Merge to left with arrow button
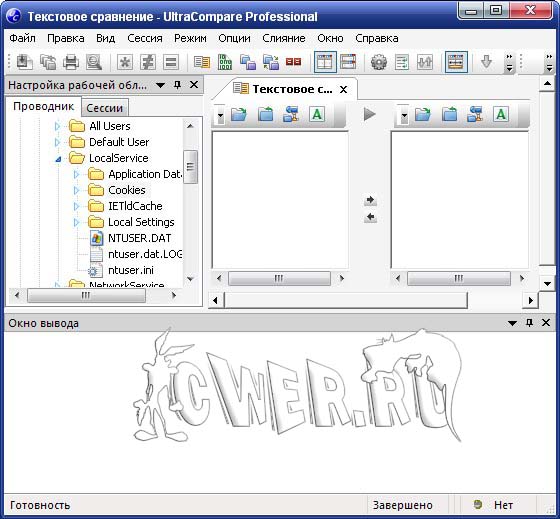Screen dimensions: 560x519 pos(370,217)
